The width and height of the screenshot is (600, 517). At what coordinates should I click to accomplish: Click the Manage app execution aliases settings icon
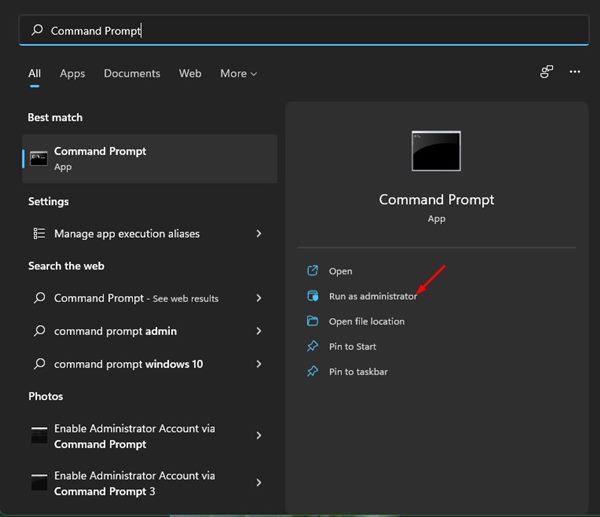(x=39, y=234)
